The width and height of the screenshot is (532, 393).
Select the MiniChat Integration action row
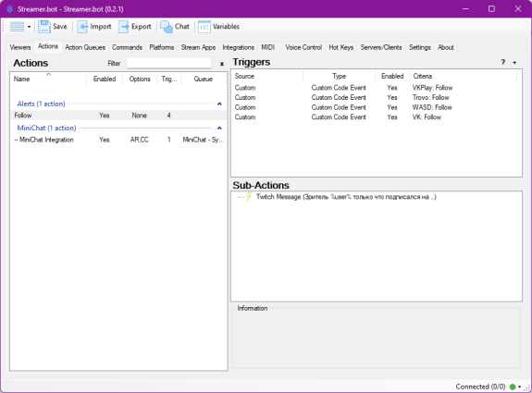tap(118, 140)
